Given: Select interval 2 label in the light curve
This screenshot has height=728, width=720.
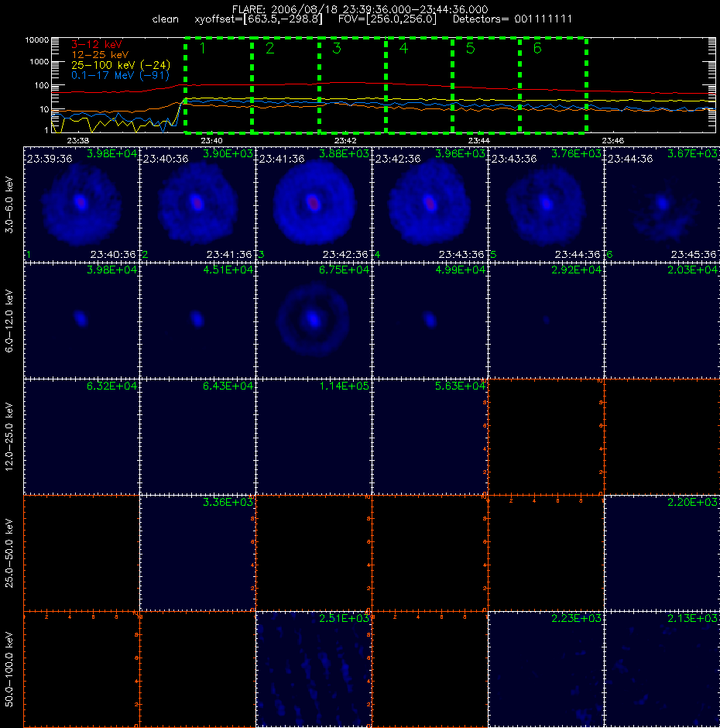Looking at the screenshot, I should click(269, 48).
